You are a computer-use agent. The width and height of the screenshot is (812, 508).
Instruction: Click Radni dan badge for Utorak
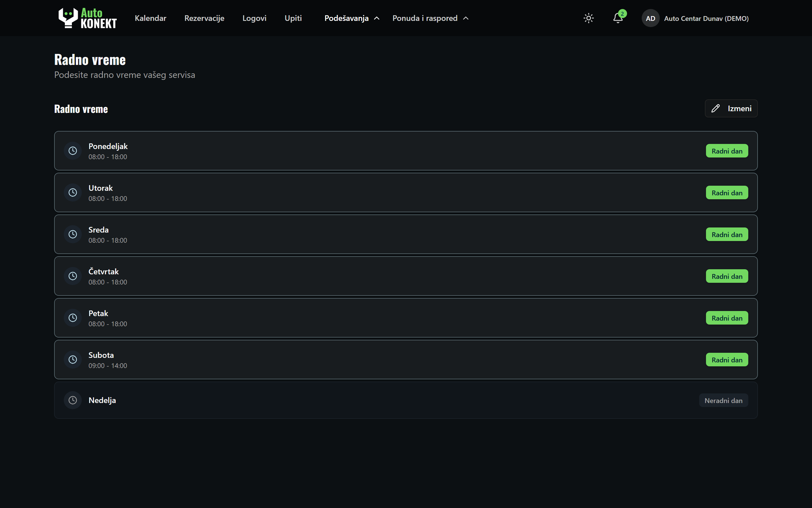[727, 192]
